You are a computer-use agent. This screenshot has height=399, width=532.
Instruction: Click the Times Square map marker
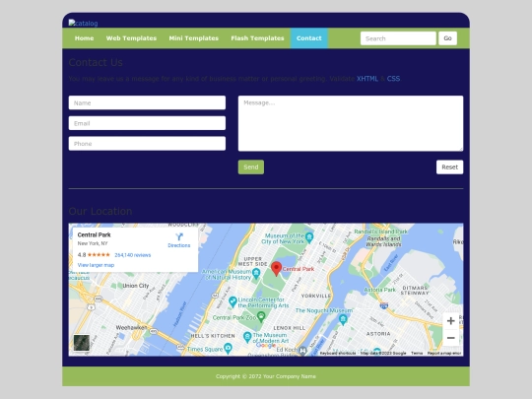pos(229,348)
